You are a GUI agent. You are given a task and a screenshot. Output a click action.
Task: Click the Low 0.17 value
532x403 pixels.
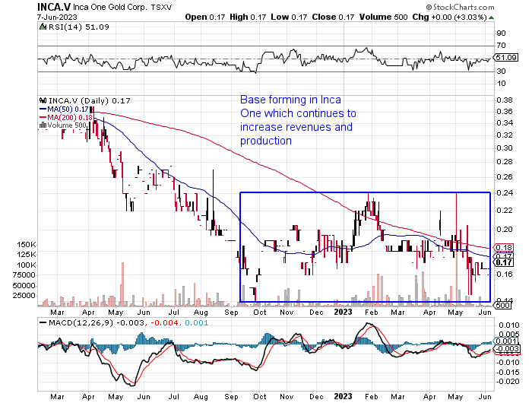pyautogui.click(x=289, y=17)
